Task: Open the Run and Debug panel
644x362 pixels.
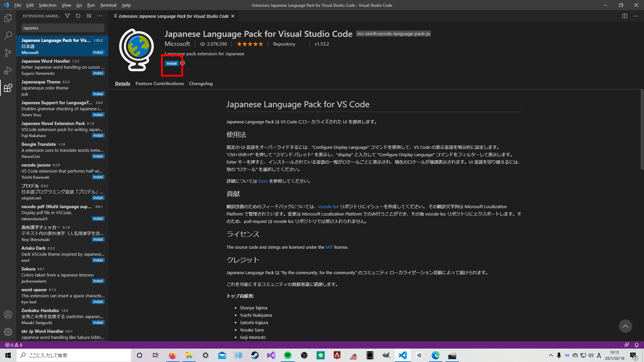Action: (x=8, y=70)
